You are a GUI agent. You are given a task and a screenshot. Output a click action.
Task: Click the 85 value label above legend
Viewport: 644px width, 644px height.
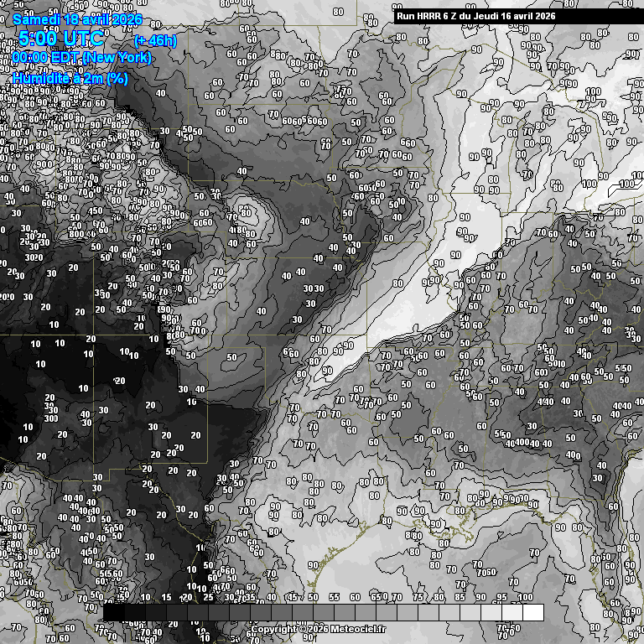(x=460, y=598)
